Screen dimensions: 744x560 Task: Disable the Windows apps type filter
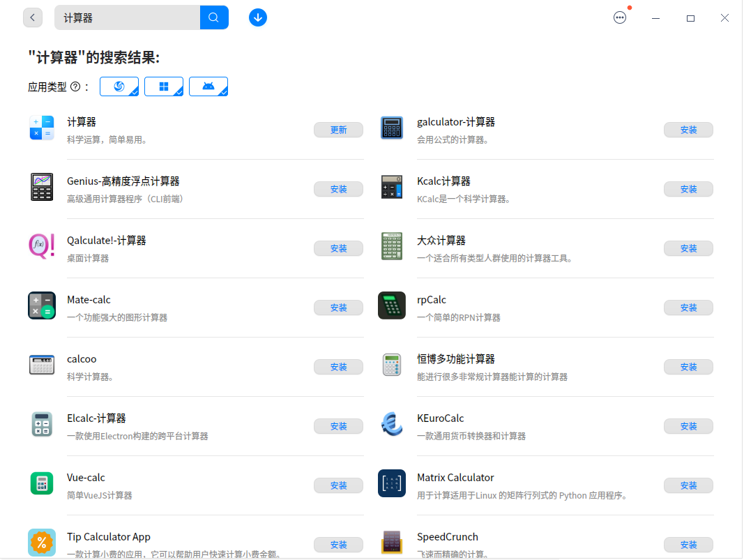[163, 86]
